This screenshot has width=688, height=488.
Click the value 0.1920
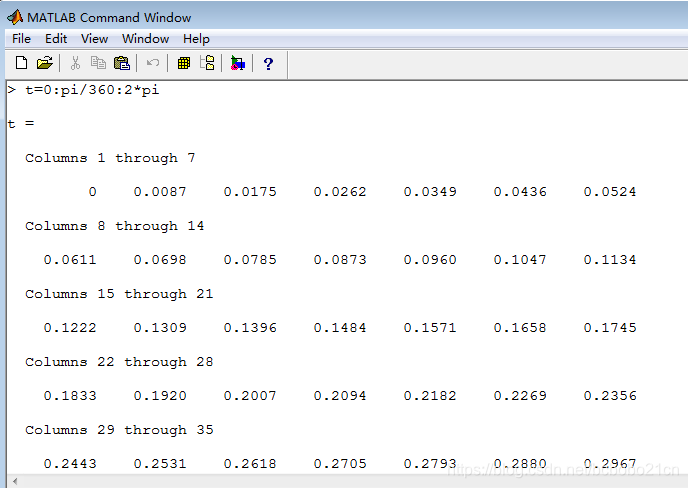point(160,396)
